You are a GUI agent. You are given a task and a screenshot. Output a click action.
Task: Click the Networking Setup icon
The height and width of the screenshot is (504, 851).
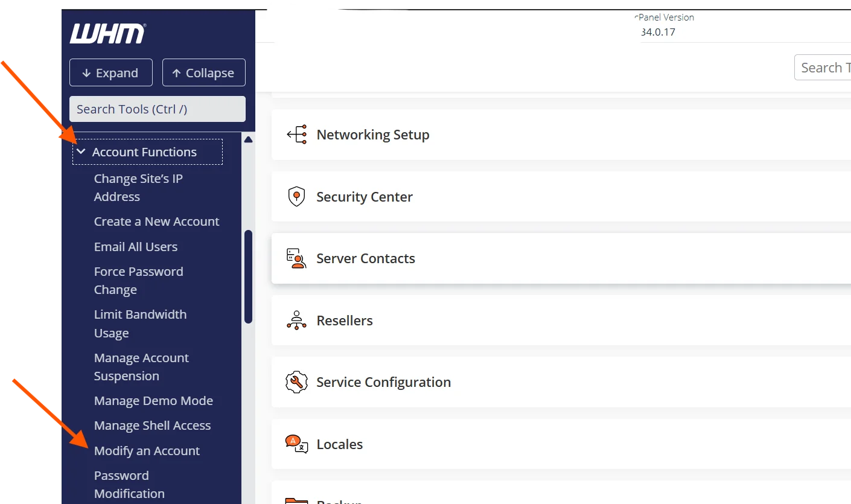point(296,135)
